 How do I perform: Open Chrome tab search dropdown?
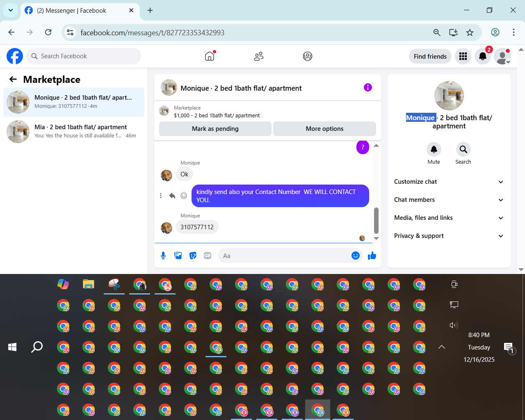[x=10, y=10]
